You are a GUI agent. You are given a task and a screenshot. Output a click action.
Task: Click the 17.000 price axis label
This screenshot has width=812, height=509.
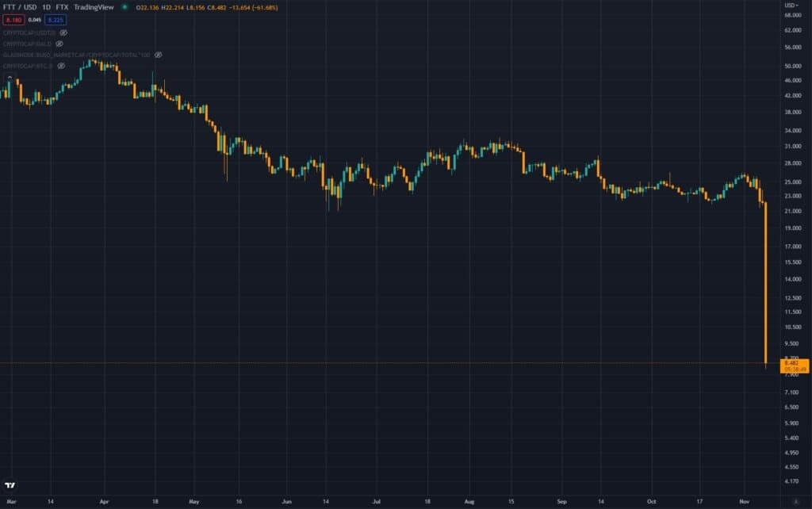coord(793,247)
